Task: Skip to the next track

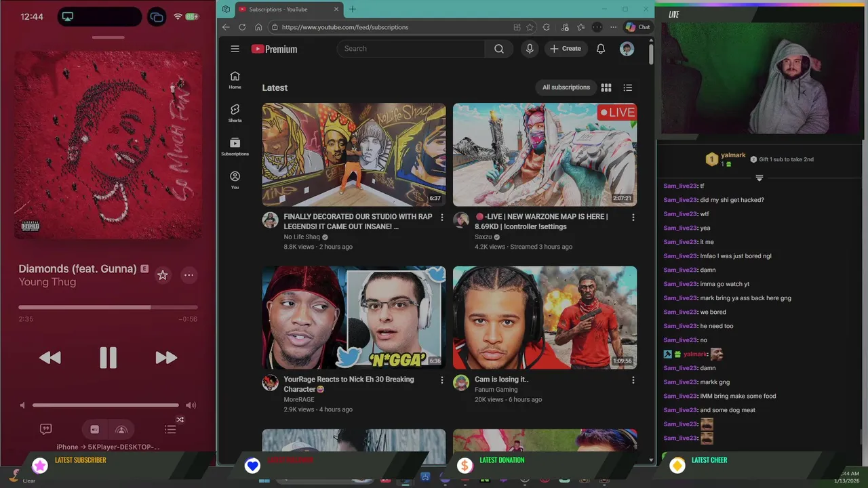Action: (166, 358)
